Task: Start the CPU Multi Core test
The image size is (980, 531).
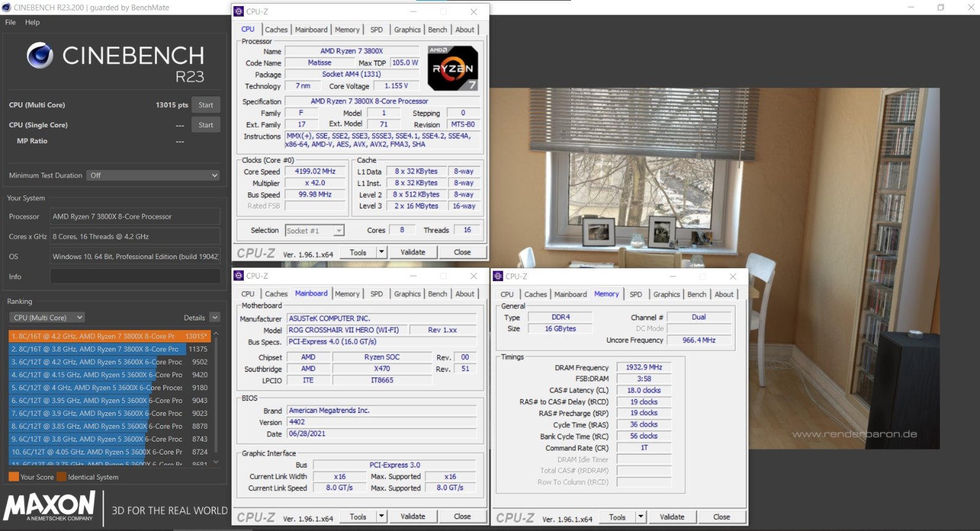Action: (206, 105)
